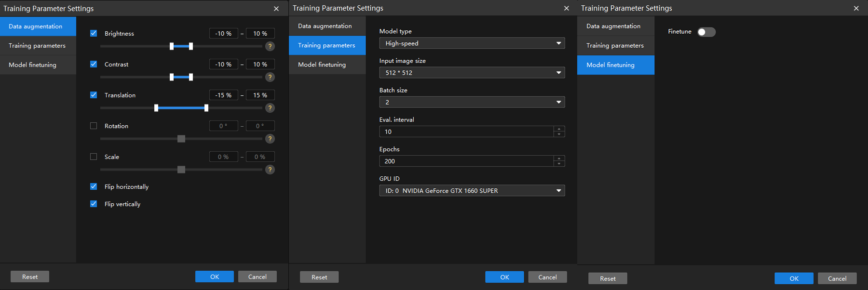
Task: Open the Translation help icon
Action: (270, 108)
